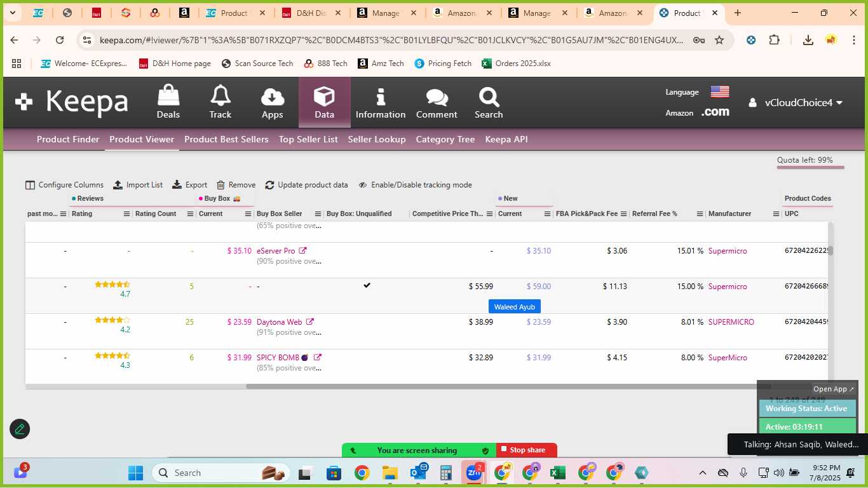
Task: Switch to Seller Lookup tab
Action: [x=377, y=139]
